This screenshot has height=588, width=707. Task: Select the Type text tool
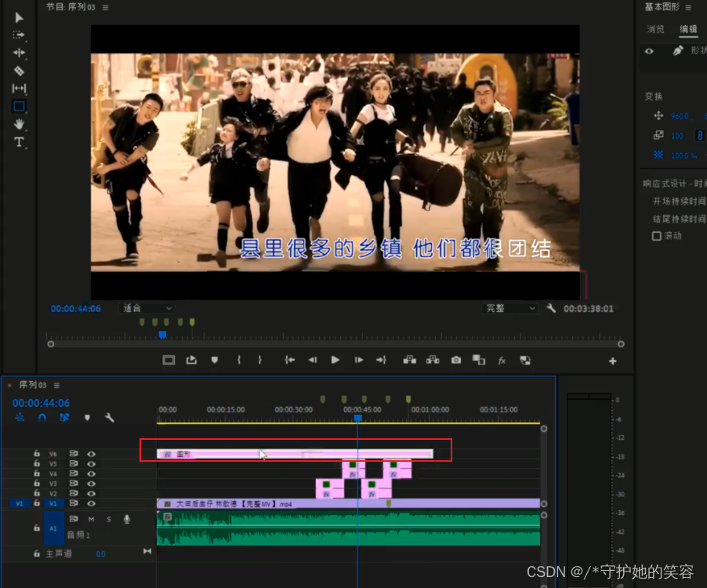pyautogui.click(x=19, y=142)
